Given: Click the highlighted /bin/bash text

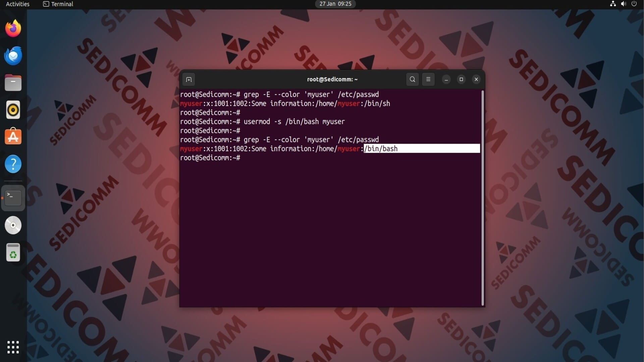Looking at the screenshot, I should (381, 148).
